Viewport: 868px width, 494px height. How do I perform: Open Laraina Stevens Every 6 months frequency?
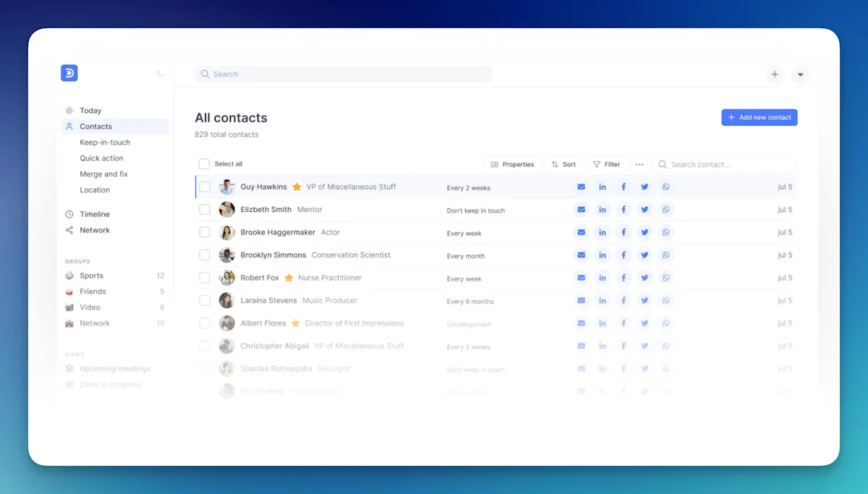pos(470,302)
